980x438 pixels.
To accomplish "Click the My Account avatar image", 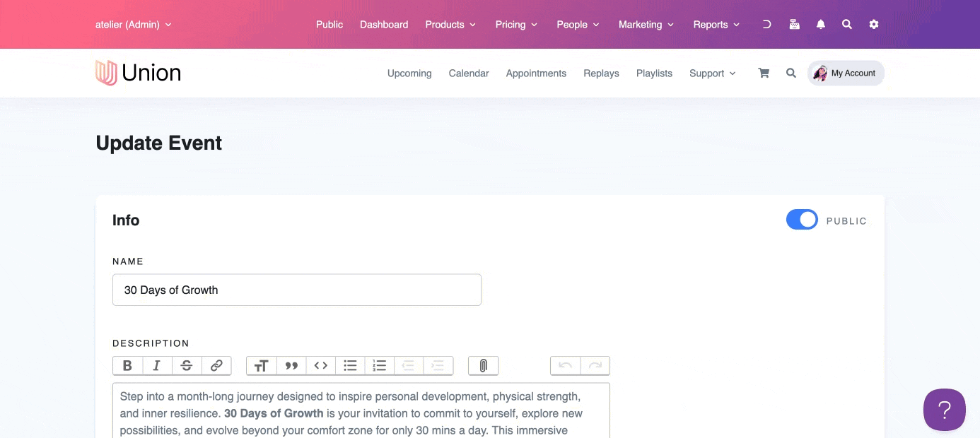I will [820, 73].
